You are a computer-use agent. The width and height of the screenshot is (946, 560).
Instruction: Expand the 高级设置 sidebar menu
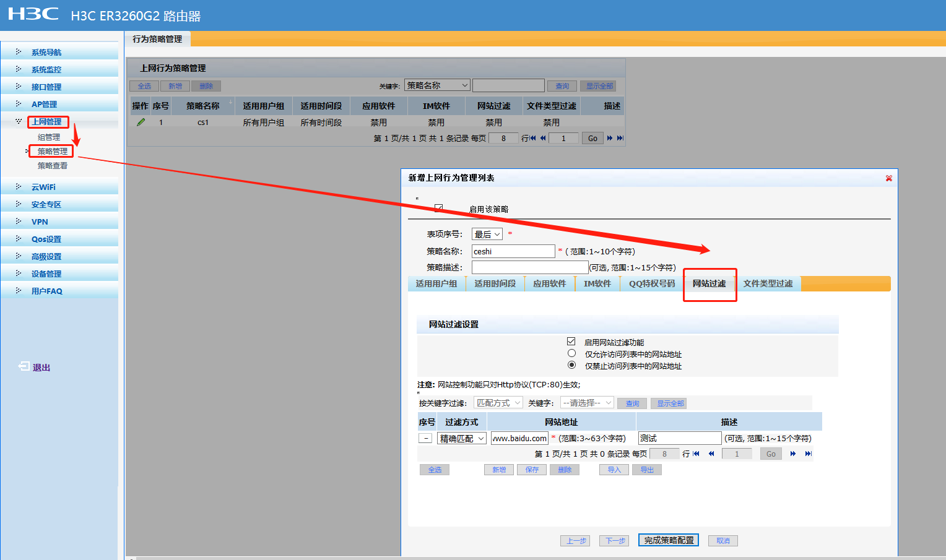click(46, 257)
